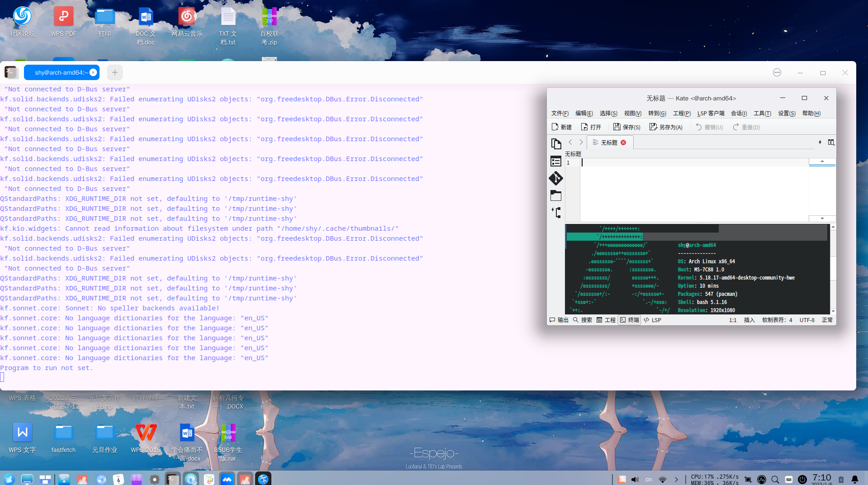
Task: Open the 正常 highlighting mode selector
Action: tap(827, 320)
